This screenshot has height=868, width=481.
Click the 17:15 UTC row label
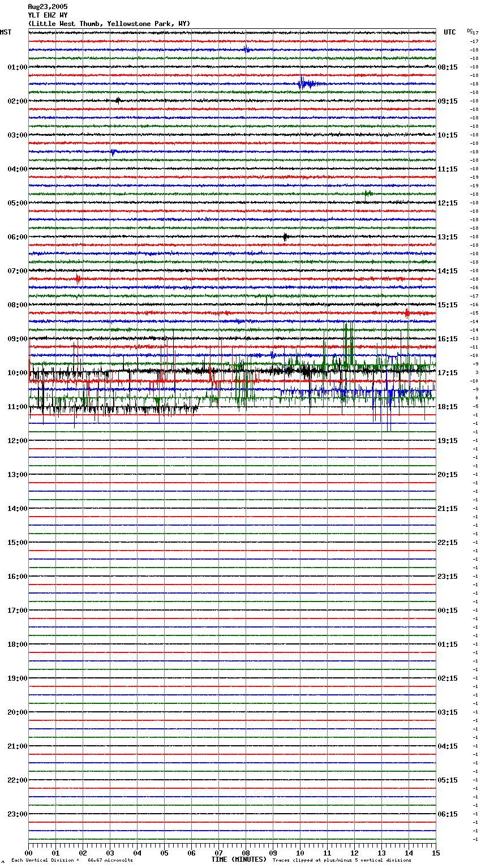(448, 373)
